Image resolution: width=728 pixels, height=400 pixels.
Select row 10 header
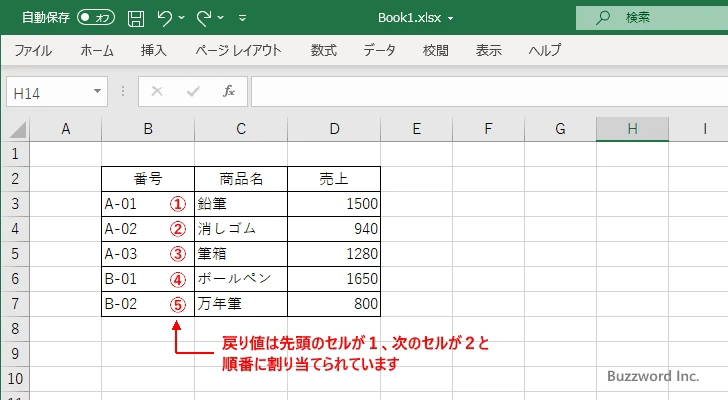[x=15, y=379]
